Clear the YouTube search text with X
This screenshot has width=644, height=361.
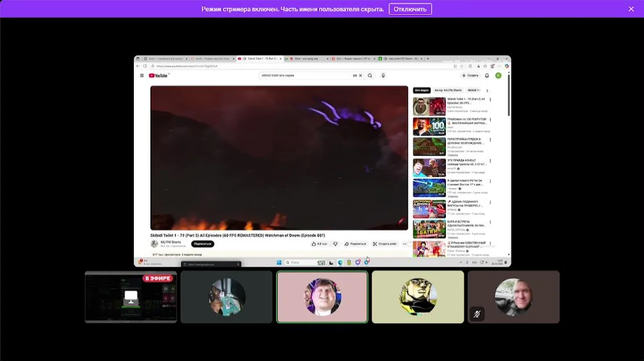click(360, 76)
